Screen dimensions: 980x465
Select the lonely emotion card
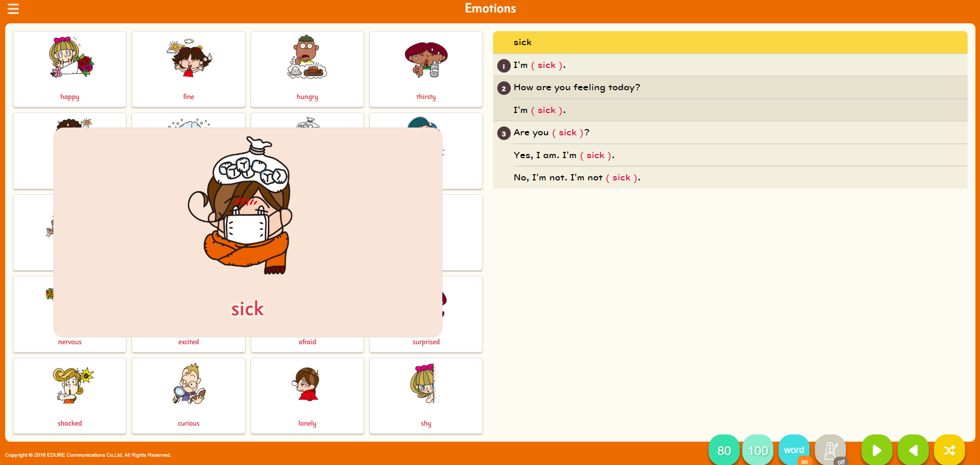point(307,396)
